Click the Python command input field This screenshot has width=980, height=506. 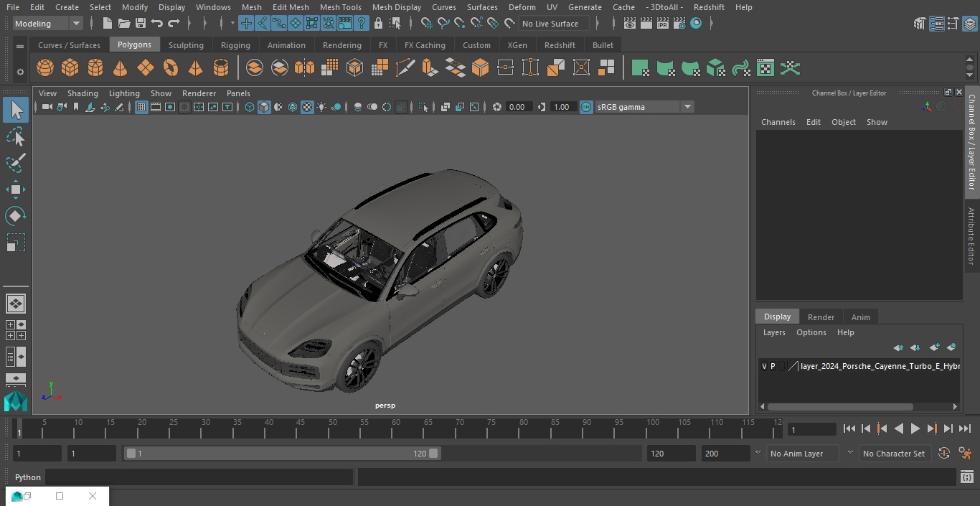click(x=199, y=477)
